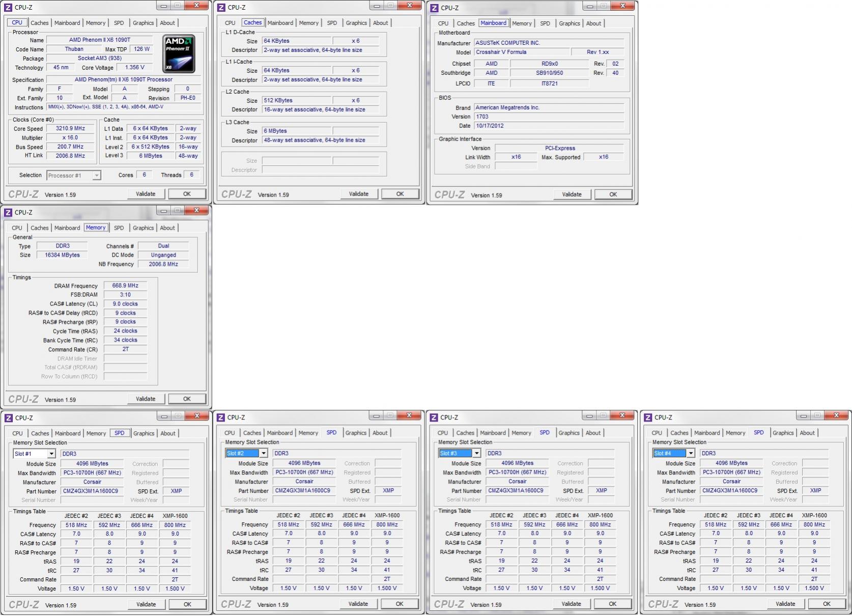
Task: Open the Slot #4 memory slot dropdown
Action: coord(674,453)
